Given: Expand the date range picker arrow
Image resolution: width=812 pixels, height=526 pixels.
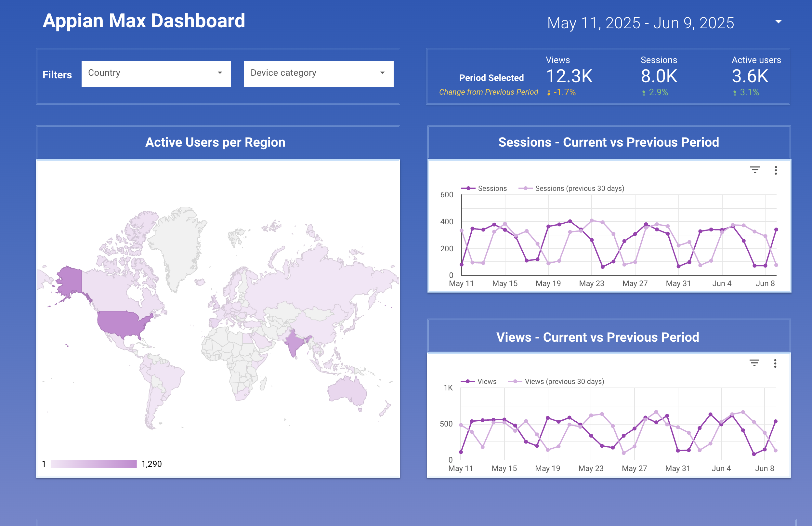Looking at the screenshot, I should tap(778, 22).
